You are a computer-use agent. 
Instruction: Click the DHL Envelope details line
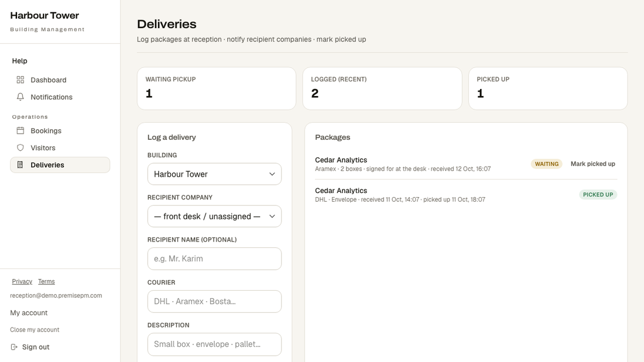(x=400, y=199)
